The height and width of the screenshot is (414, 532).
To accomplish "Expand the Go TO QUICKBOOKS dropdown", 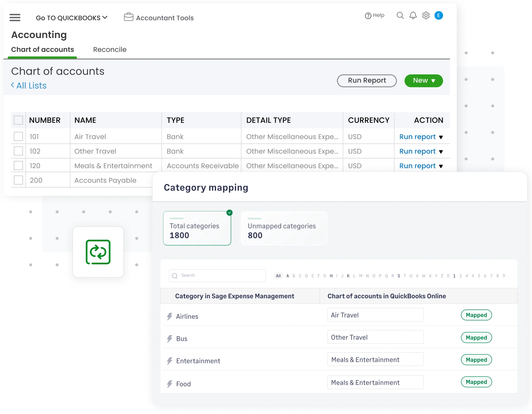I will (x=72, y=18).
